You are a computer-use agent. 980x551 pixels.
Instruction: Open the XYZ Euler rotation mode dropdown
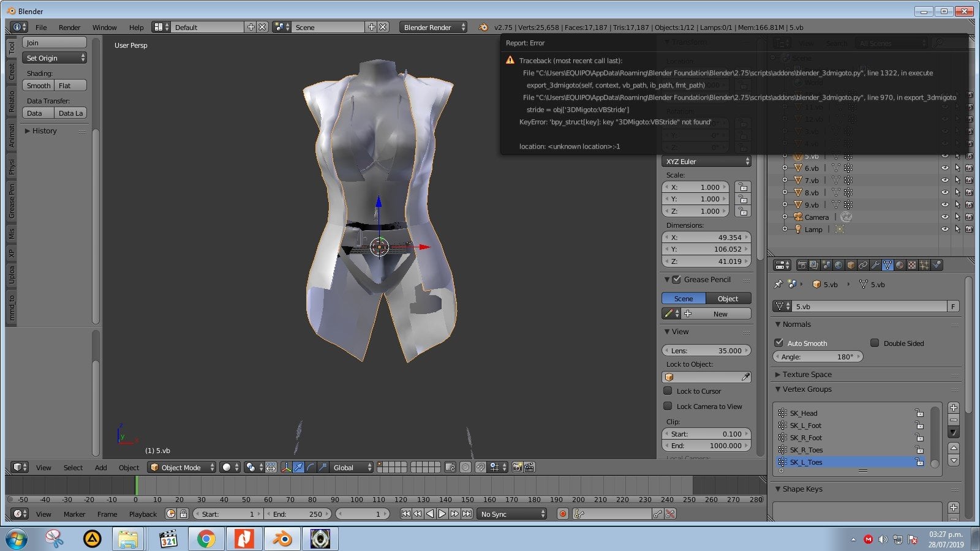[706, 161]
